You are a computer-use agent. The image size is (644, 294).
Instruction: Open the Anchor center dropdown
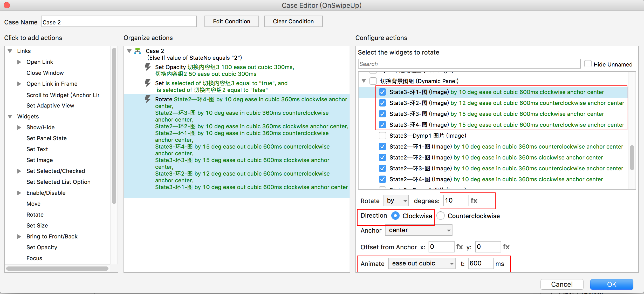coord(419,230)
